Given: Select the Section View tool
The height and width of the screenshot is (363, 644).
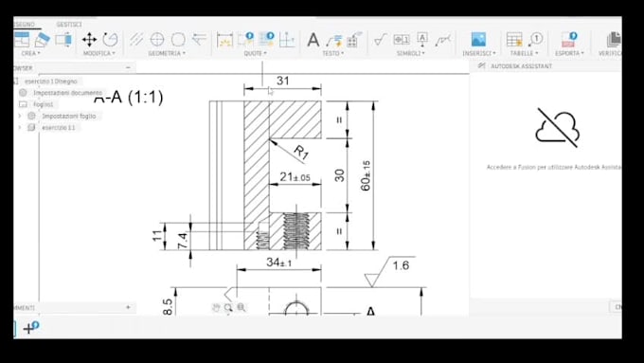Looking at the screenshot, I should coord(63,40).
